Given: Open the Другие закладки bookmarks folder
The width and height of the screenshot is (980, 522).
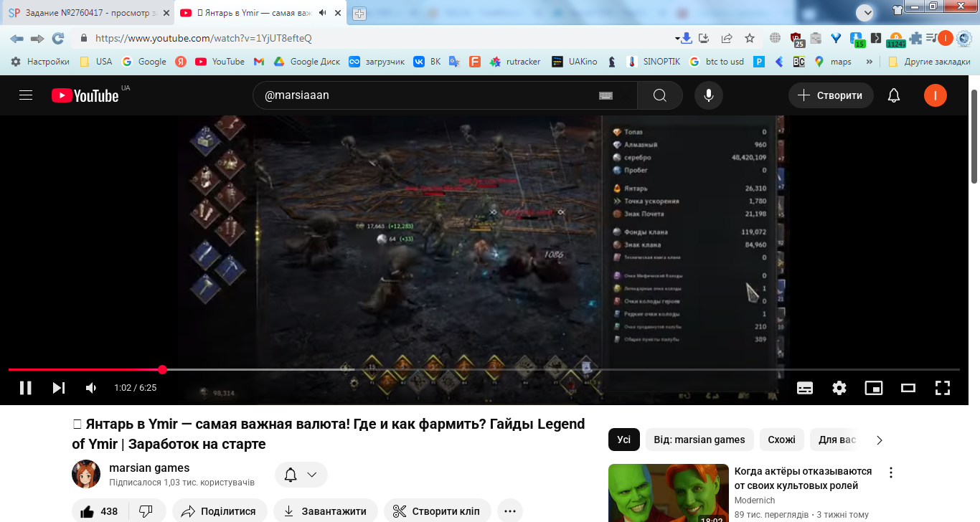Looking at the screenshot, I should (929, 62).
